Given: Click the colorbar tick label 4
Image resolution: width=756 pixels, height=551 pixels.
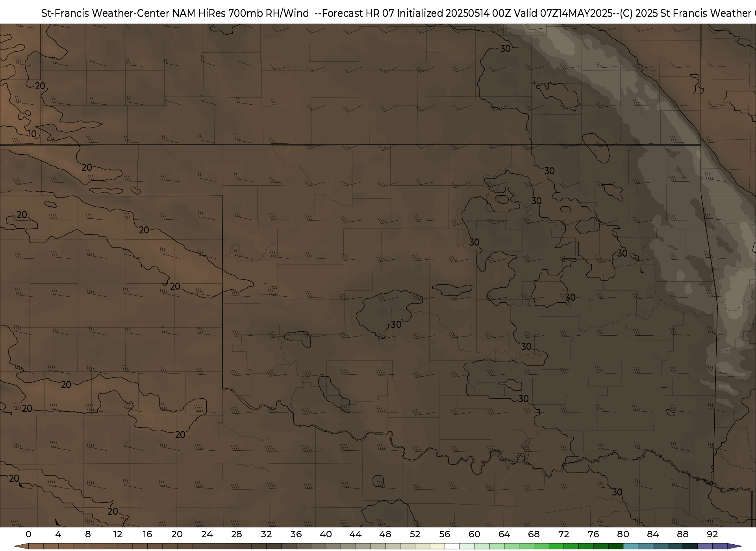Looking at the screenshot, I should click(x=58, y=534).
